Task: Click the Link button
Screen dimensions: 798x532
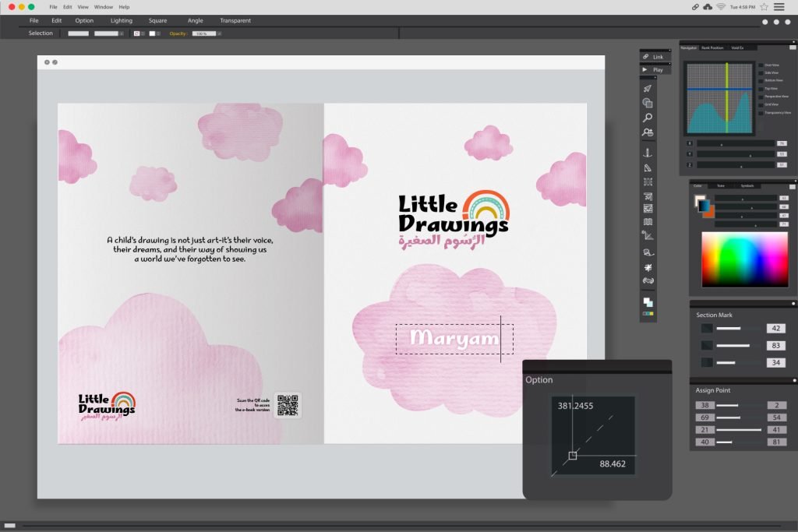Action: (x=655, y=57)
